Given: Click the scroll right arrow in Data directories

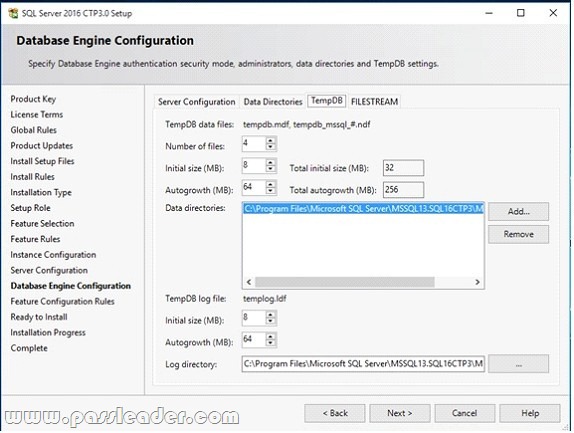Looking at the screenshot, I should click(x=477, y=282).
